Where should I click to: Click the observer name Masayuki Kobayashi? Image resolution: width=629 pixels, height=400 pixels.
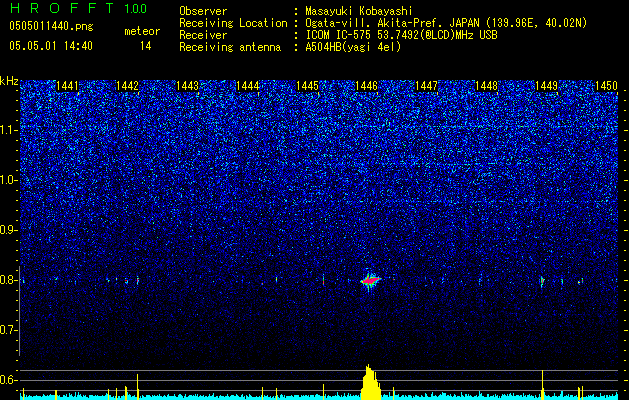point(358,11)
